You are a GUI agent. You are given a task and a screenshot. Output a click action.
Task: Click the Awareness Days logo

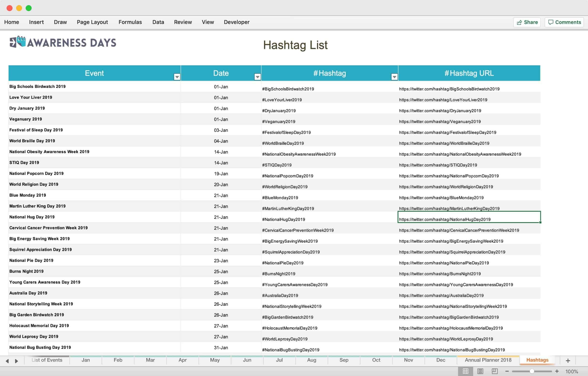(x=63, y=42)
